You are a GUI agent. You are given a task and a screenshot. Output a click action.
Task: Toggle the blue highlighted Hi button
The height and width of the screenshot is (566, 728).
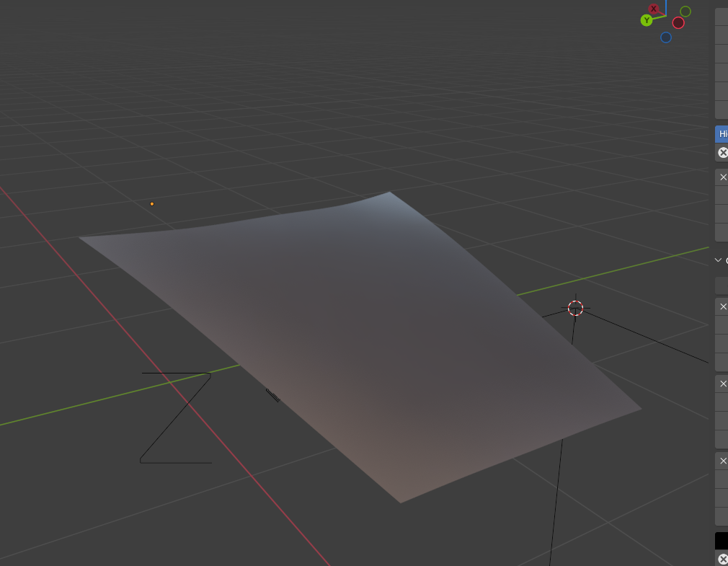722,134
